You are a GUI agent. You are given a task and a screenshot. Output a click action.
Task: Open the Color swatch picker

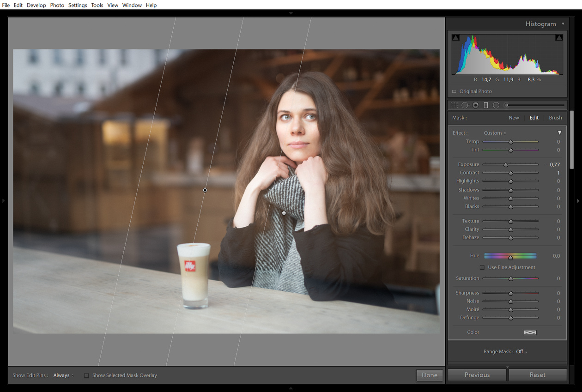coord(530,332)
